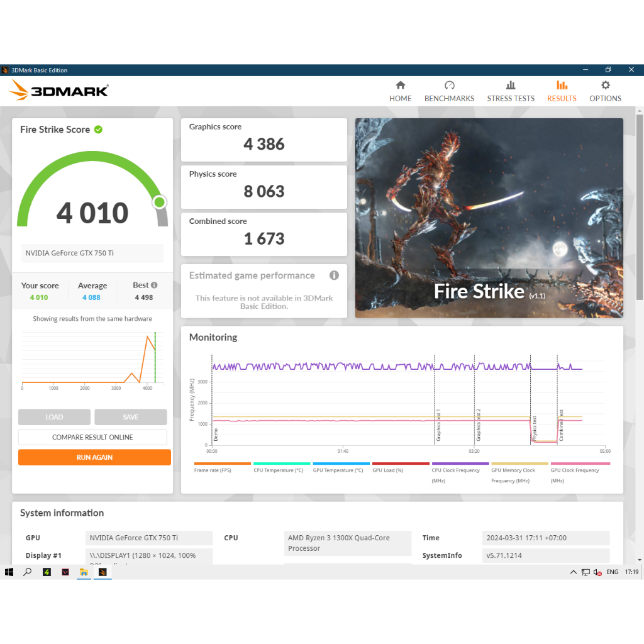Open Stress Tests bar chart icon
This screenshot has width=644, height=644.
click(511, 86)
